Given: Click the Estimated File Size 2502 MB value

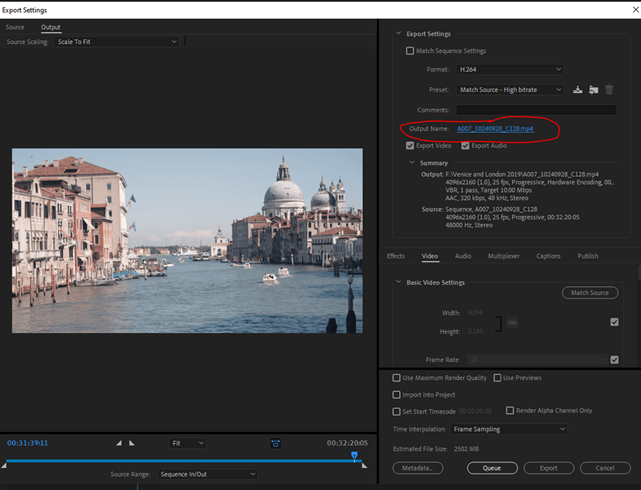Looking at the screenshot, I should [466, 449].
